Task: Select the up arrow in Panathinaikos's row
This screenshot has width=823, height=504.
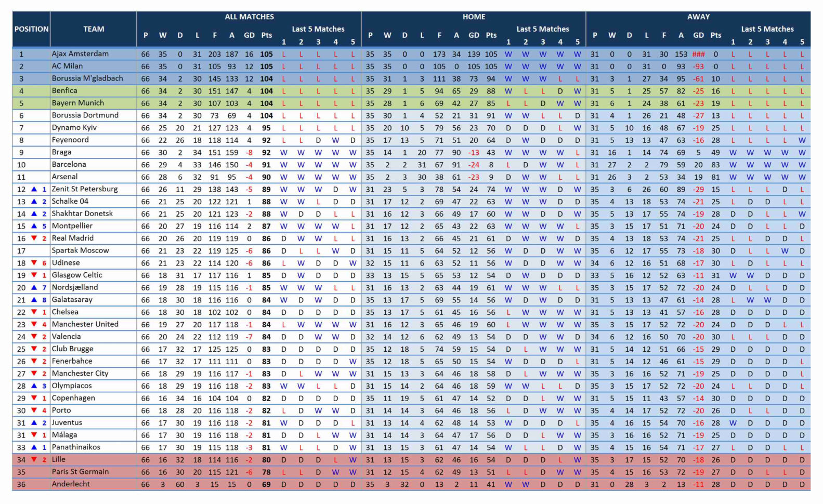Action: tap(34, 447)
